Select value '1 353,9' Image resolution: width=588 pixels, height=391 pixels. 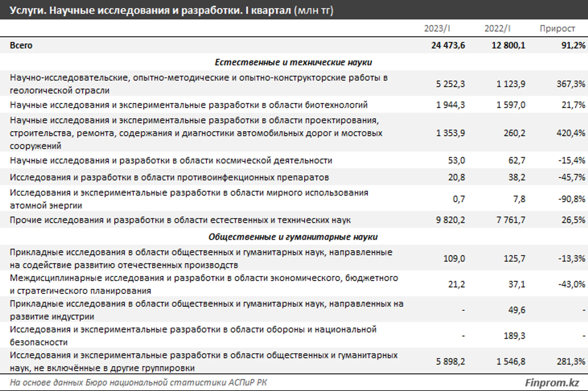[x=451, y=133]
